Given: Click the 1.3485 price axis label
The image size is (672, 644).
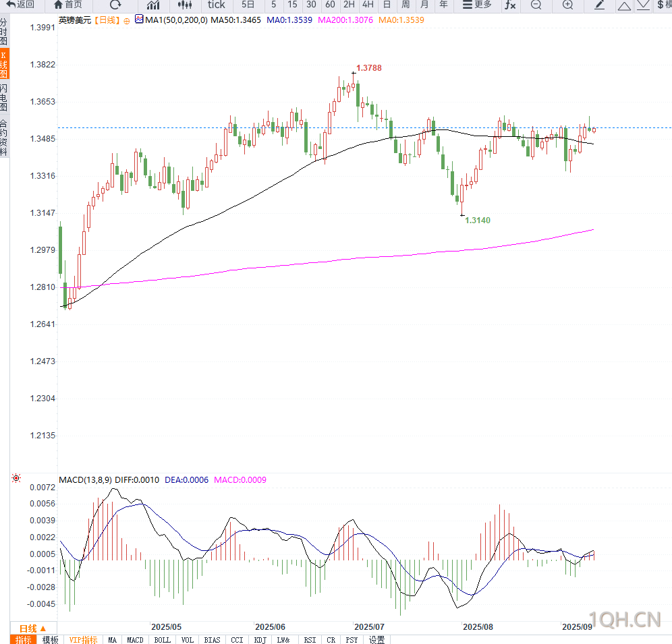Looking at the screenshot, I should (43, 139).
